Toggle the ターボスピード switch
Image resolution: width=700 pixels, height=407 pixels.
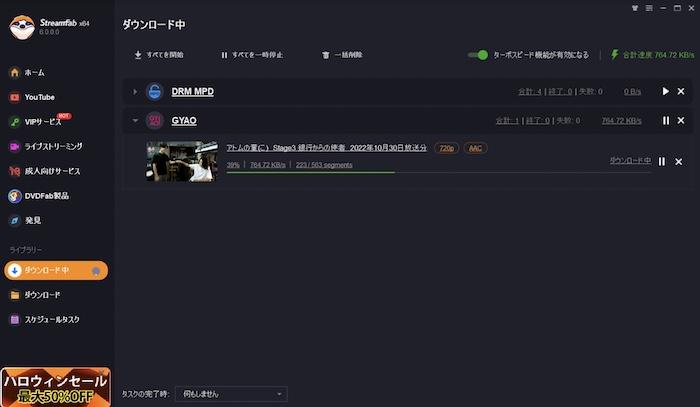(478, 55)
